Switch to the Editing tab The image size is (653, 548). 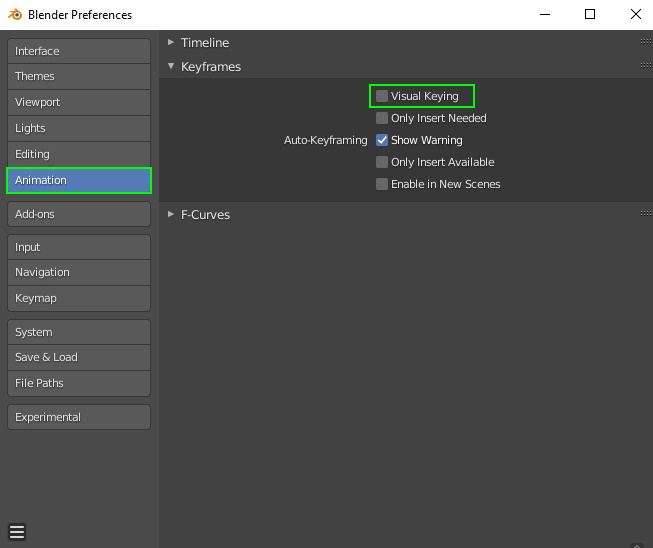[x=79, y=154]
